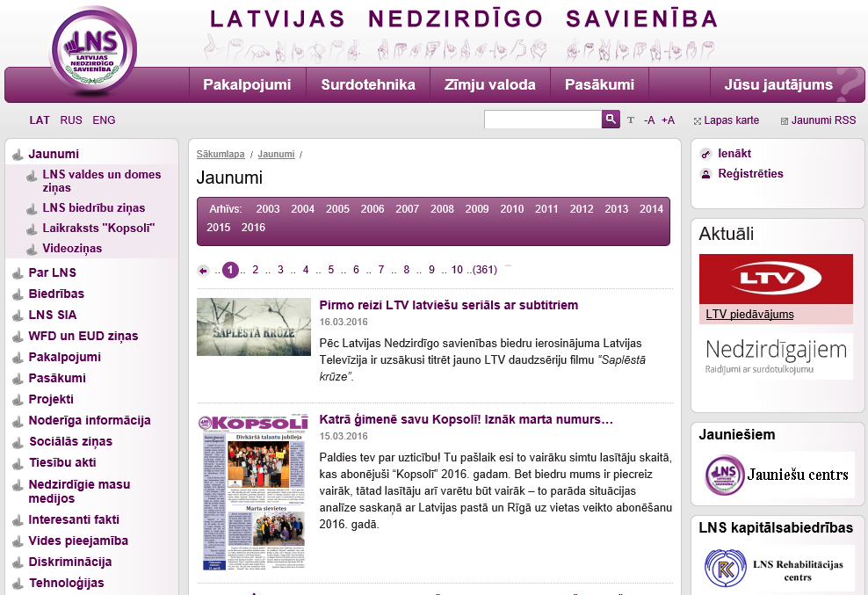
Task: Switch site language to ENG
Action: tap(104, 120)
